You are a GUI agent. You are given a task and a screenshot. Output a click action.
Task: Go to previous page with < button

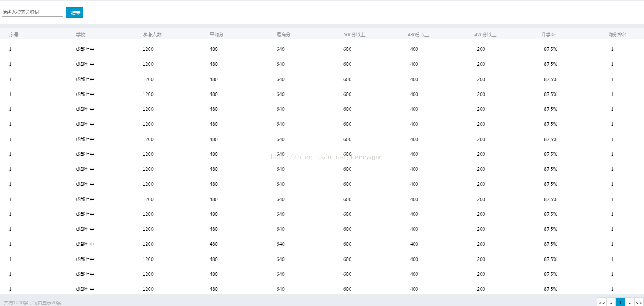coord(611,302)
